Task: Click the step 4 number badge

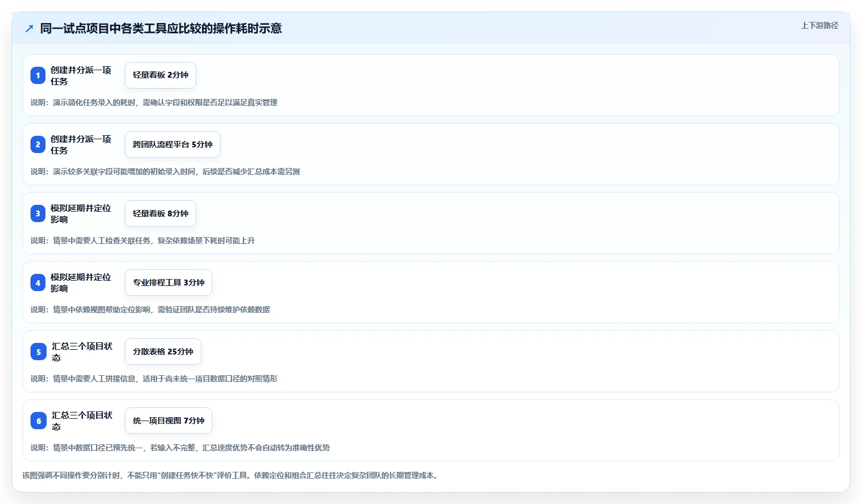Action: (x=38, y=282)
